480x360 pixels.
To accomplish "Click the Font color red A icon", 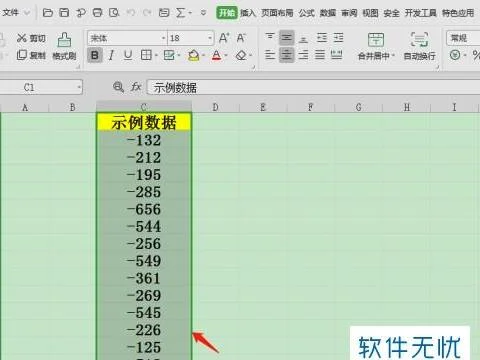I will click(x=217, y=55).
